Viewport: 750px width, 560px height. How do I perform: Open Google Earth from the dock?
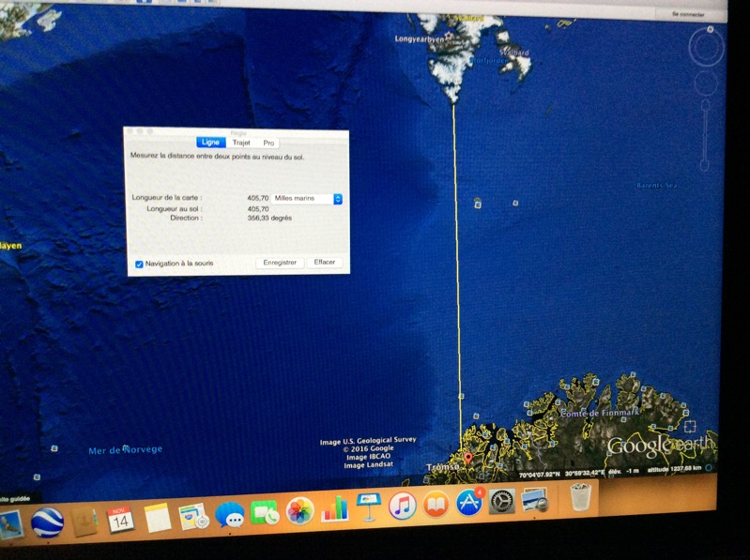point(47,522)
